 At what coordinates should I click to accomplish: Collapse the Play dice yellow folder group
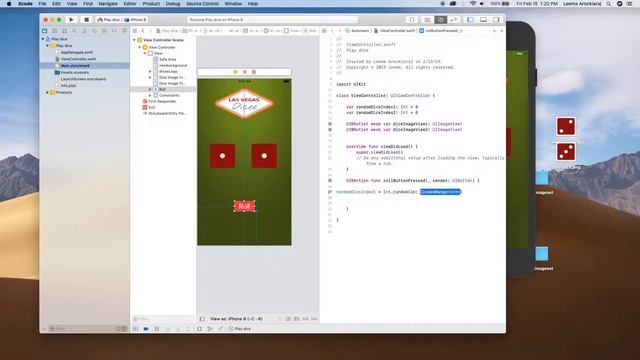click(x=48, y=46)
